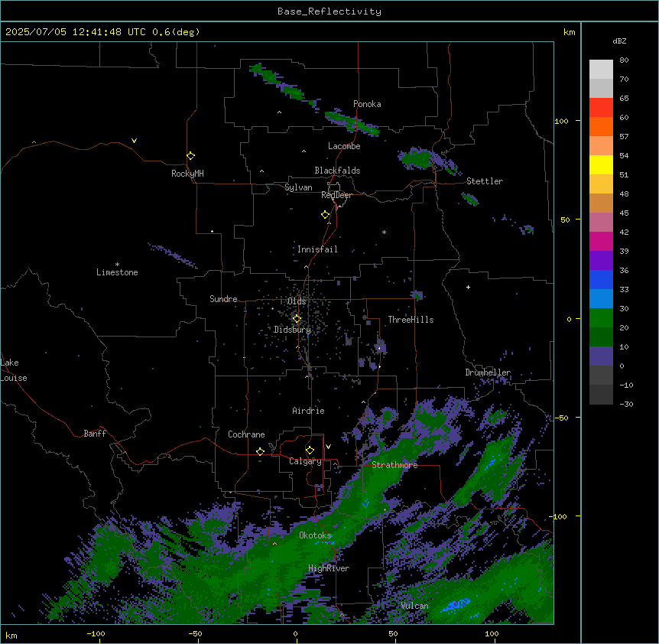The image size is (659, 644).
Task: Pick the red swatch in the dBZ legend
Action: 601,107
